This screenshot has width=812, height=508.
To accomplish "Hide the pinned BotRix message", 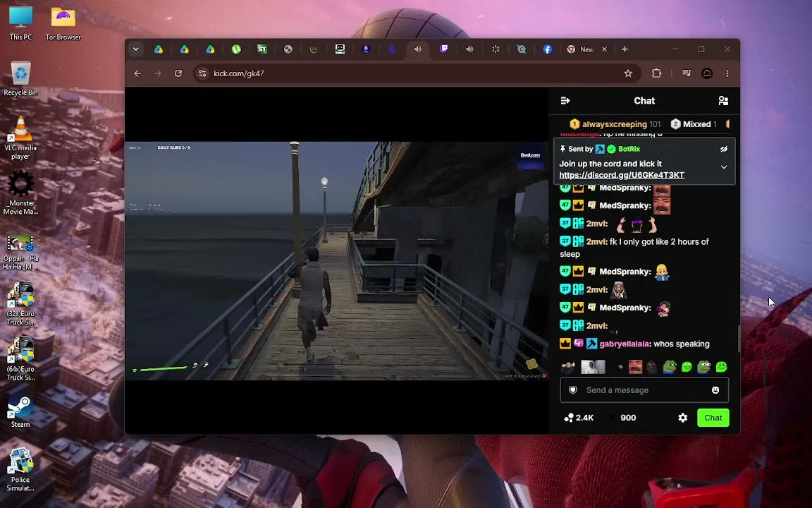I will coord(723,149).
